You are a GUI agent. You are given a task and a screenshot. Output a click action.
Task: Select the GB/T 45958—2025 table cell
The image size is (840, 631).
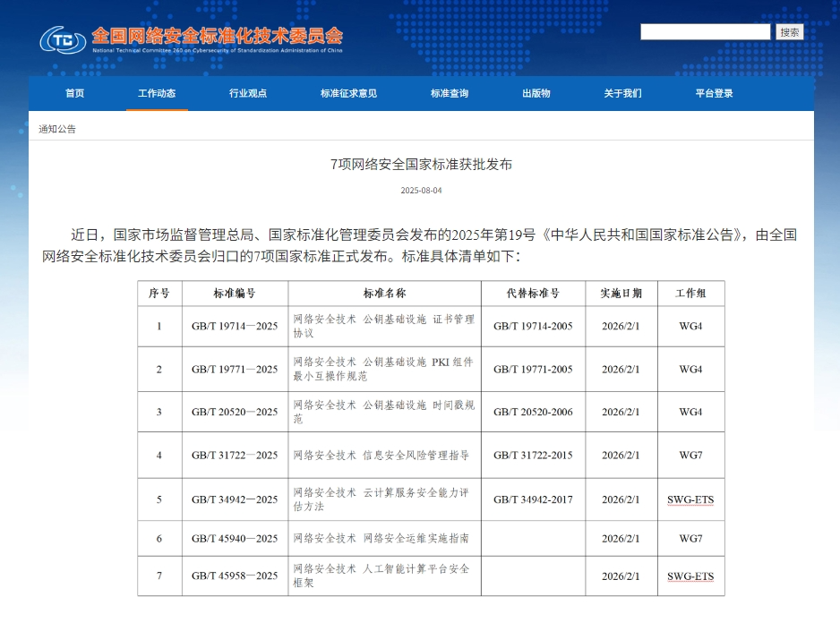[x=235, y=576]
